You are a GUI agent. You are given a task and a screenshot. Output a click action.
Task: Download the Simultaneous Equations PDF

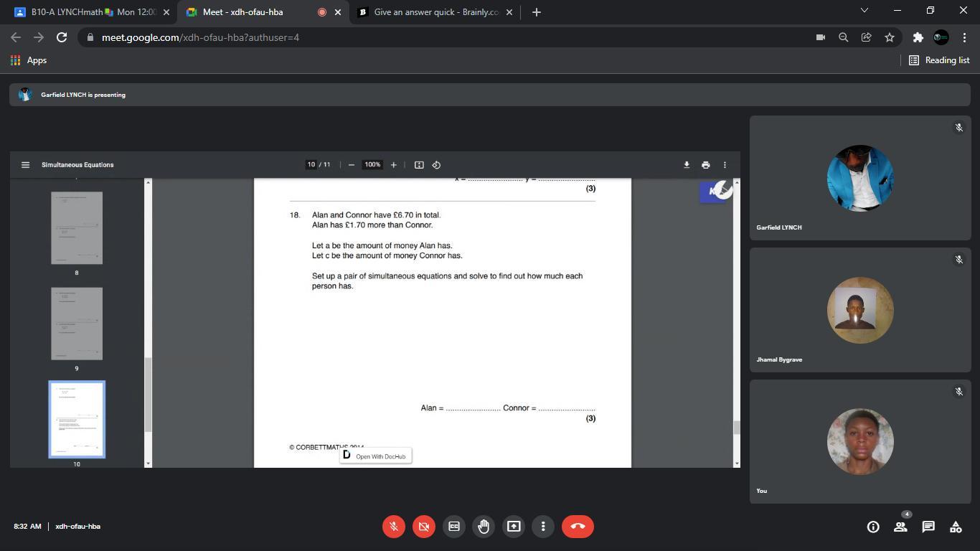point(687,165)
